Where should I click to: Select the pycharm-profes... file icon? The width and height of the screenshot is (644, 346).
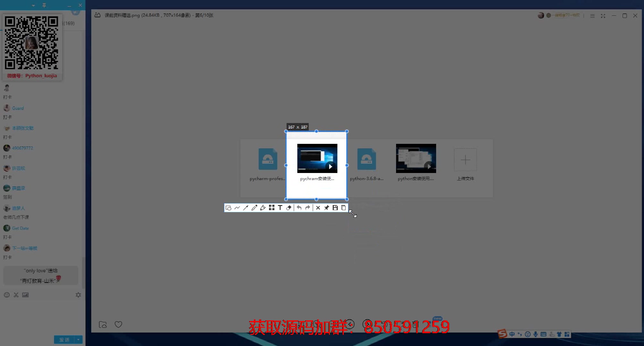click(268, 159)
